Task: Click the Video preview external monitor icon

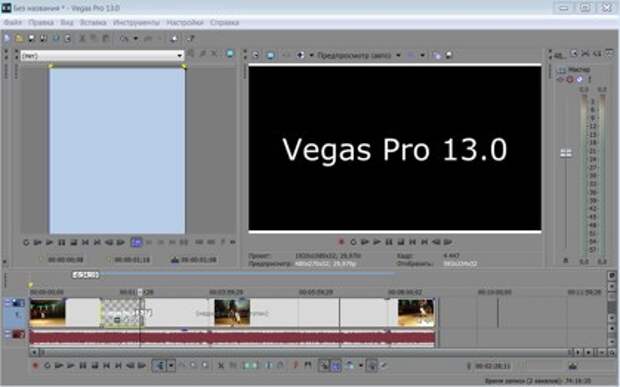Action: [x=270, y=55]
